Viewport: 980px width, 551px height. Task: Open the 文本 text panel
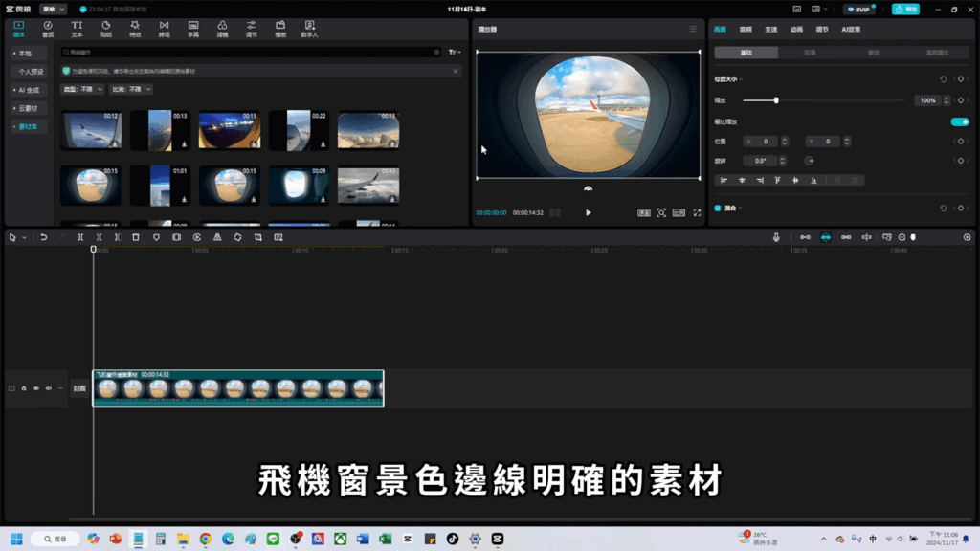(77, 29)
